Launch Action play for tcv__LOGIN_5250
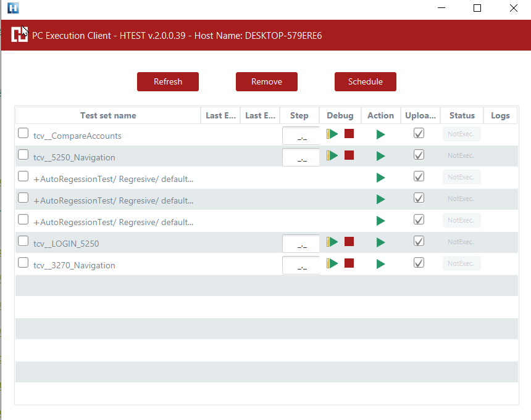Screen dimensions: 531x420 pyautogui.click(x=380, y=242)
